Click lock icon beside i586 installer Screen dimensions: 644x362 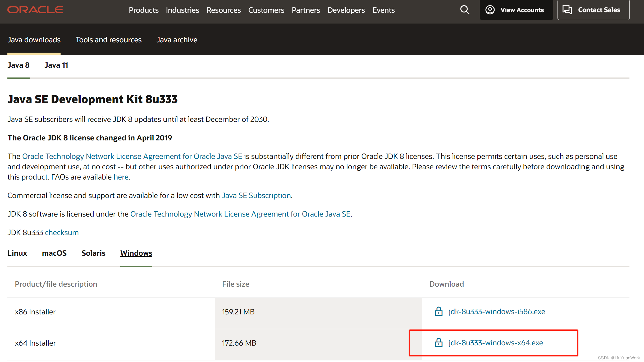[439, 311]
